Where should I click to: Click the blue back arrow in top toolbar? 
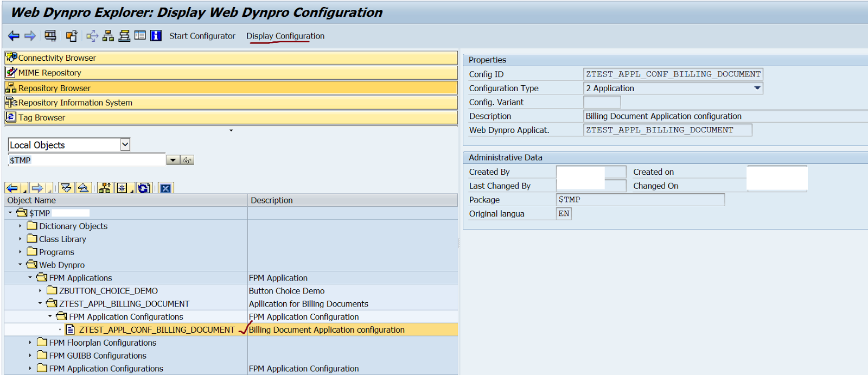tap(14, 36)
